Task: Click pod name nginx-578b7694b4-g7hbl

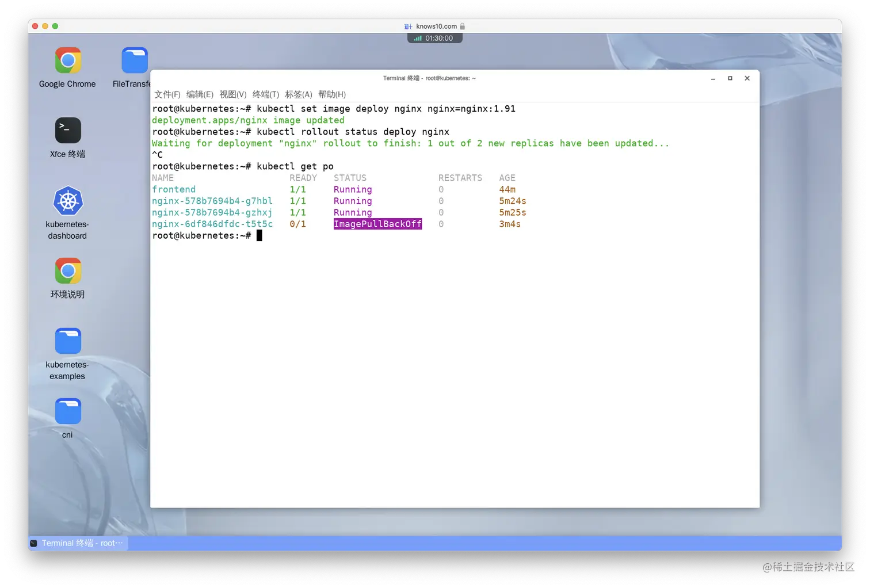Action: (x=212, y=201)
